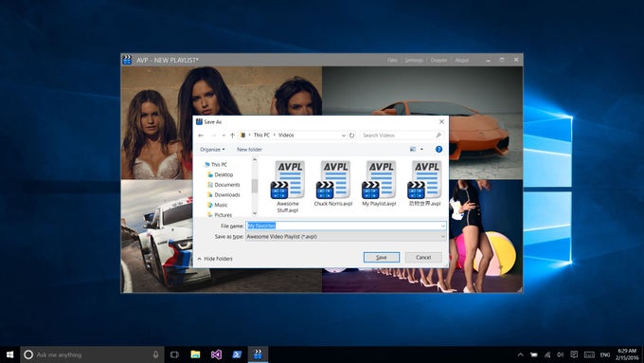
Task: Open the Windows Start menu
Action: click(x=9, y=354)
